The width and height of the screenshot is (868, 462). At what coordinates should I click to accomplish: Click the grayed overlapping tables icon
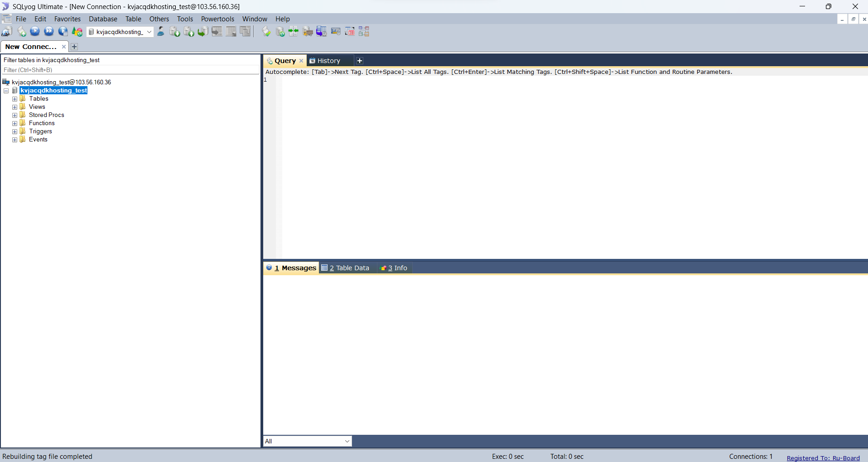point(245,32)
